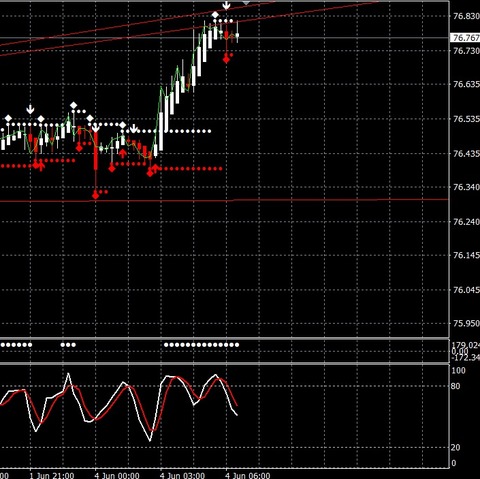Viewport: 480px width, 479px height.
Task: Click the -172.34 indicator scale value
Action: pos(466,358)
